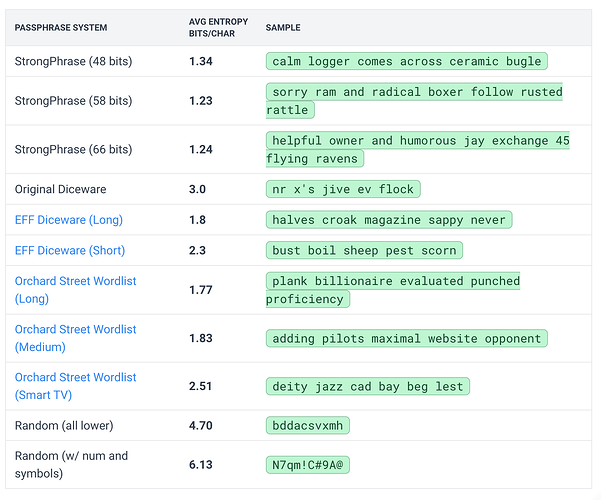Viewport: 601px width, 500px height.
Task: Select the StrongPhrase (48 bits) row label
Action: [73, 62]
